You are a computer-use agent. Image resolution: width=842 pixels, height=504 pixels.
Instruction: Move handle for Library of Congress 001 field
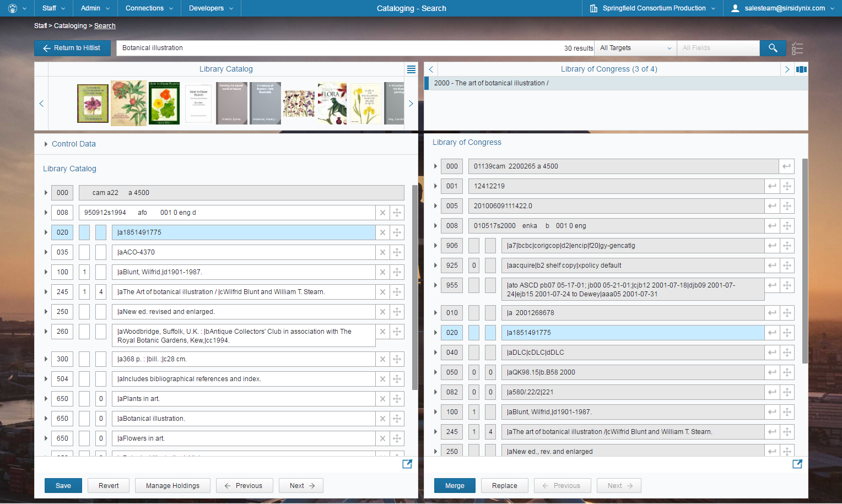click(787, 186)
